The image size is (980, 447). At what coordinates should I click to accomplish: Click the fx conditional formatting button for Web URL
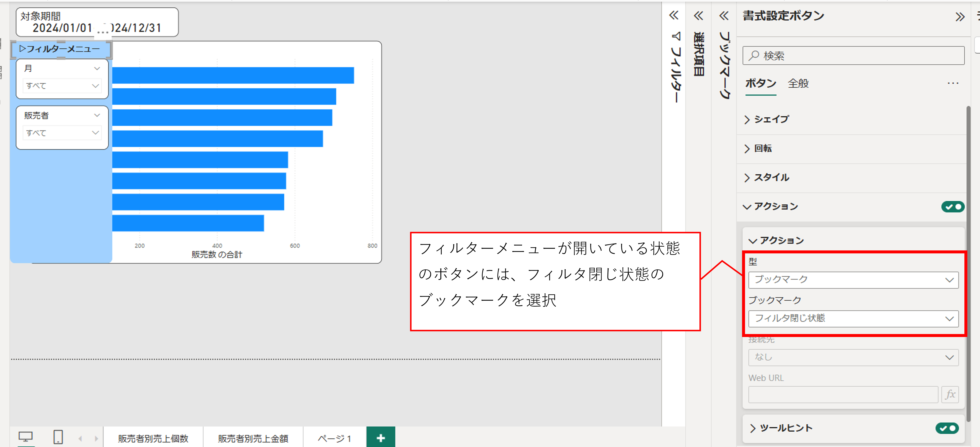(x=950, y=394)
